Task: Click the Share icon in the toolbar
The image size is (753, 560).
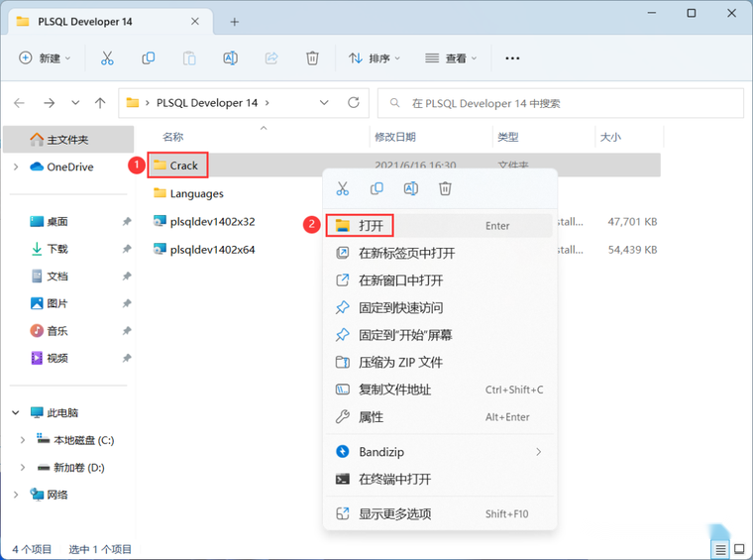Action: pos(271,58)
